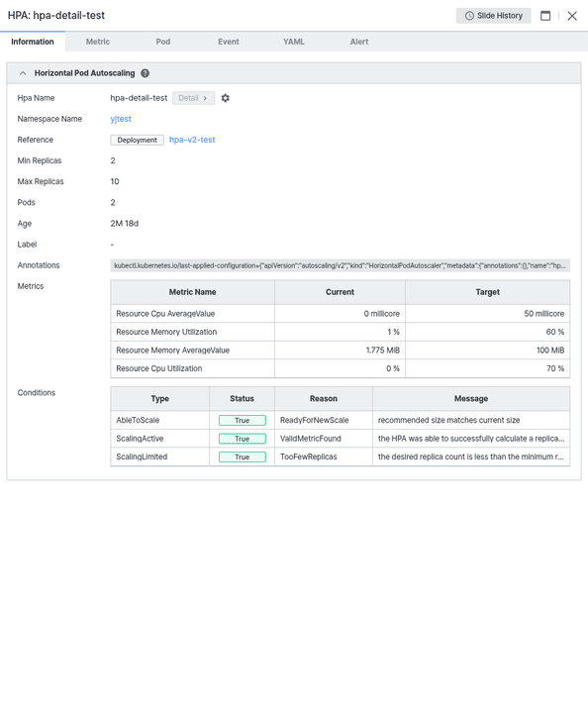Viewport: 588px width, 706px height.
Task: Open the YAML tab
Action: [294, 42]
